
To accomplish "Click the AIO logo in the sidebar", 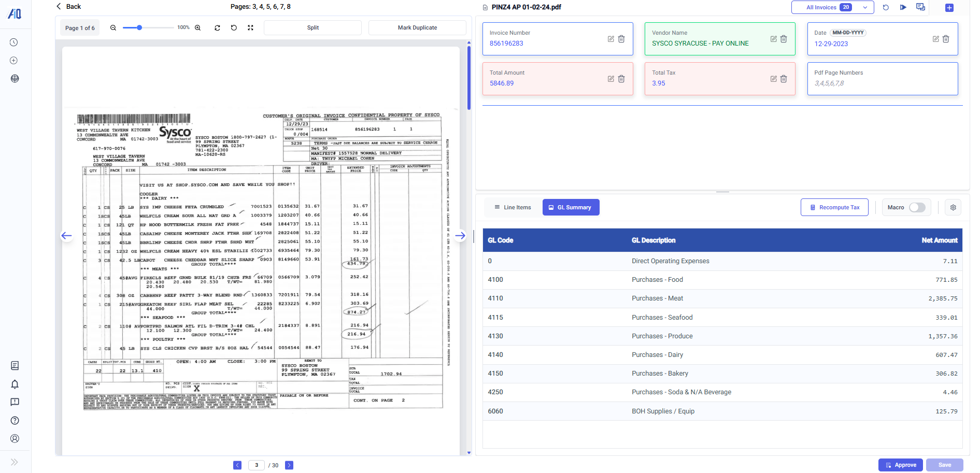I will click(x=15, y=13).
